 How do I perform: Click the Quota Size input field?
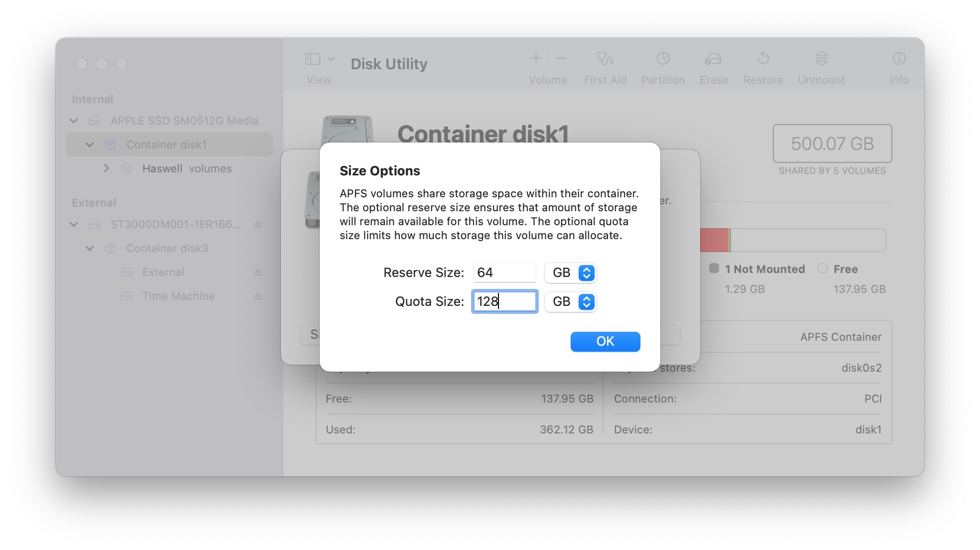coord(504,302)
